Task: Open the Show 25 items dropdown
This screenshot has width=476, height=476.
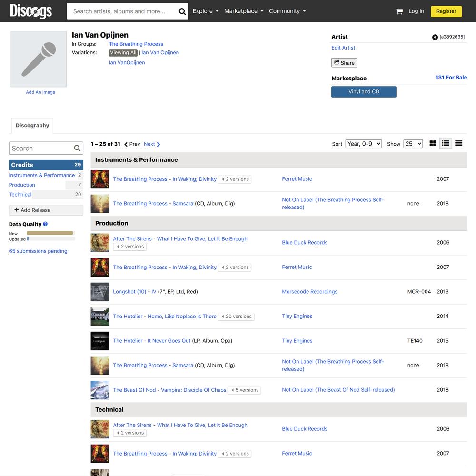Action: [x=413, y=144]
